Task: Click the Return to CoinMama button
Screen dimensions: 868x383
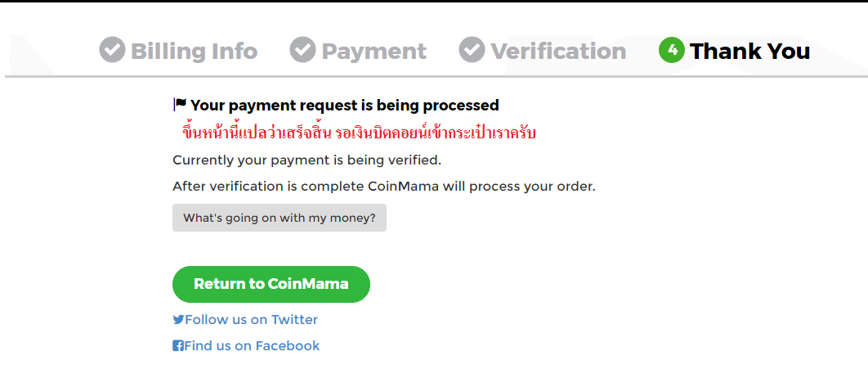Action: [271, 284]
